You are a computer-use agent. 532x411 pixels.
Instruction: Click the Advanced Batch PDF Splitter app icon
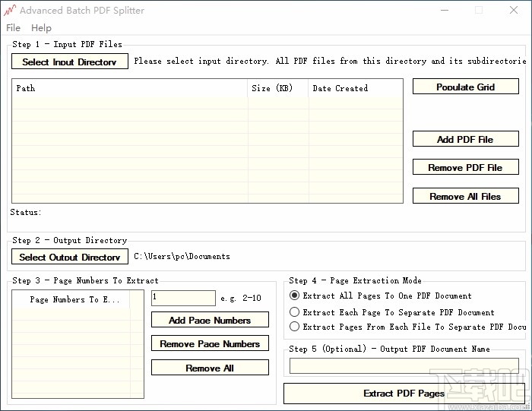click(x=9, y=10)
